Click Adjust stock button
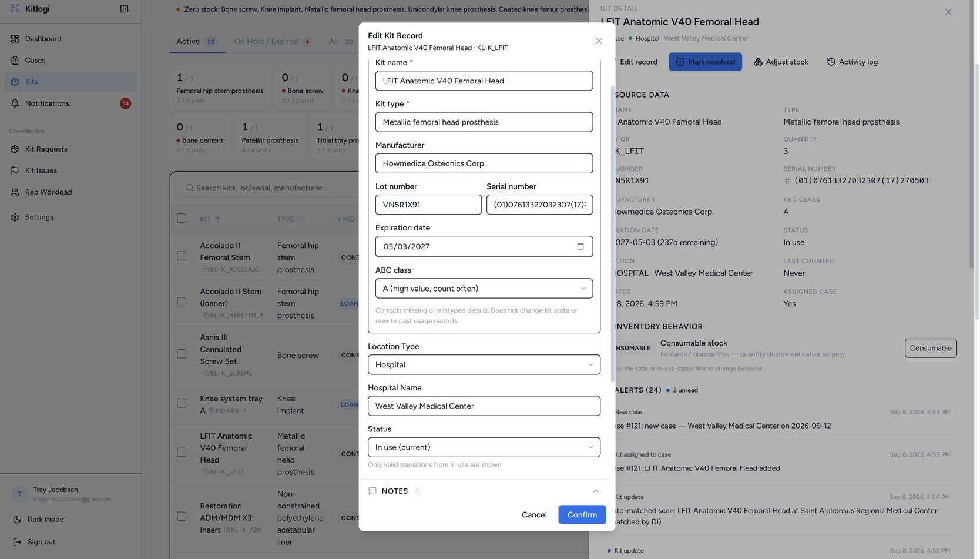This screenshot has width=980, height=559. [x=781, y=62]
